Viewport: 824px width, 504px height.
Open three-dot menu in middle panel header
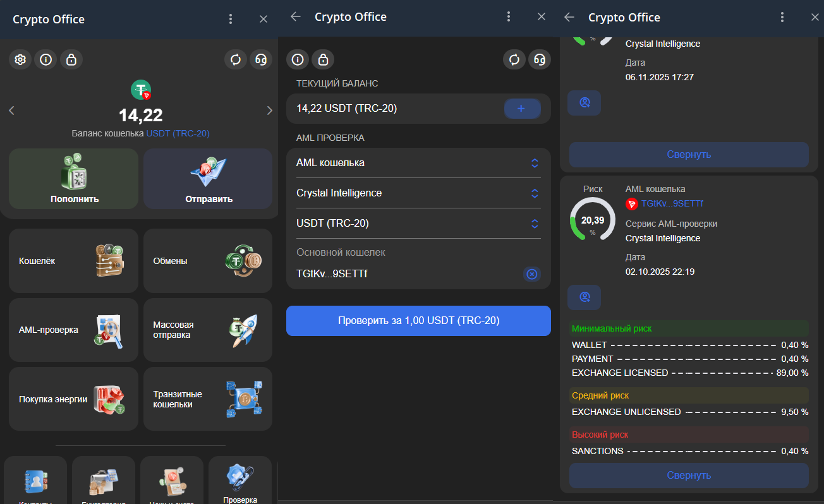click(509, 17)
